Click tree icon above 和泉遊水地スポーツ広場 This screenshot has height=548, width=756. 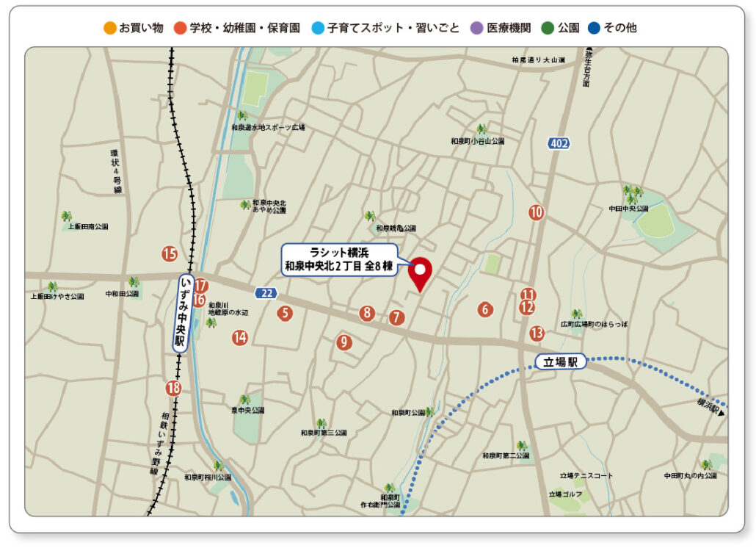(x=242, y=116)
